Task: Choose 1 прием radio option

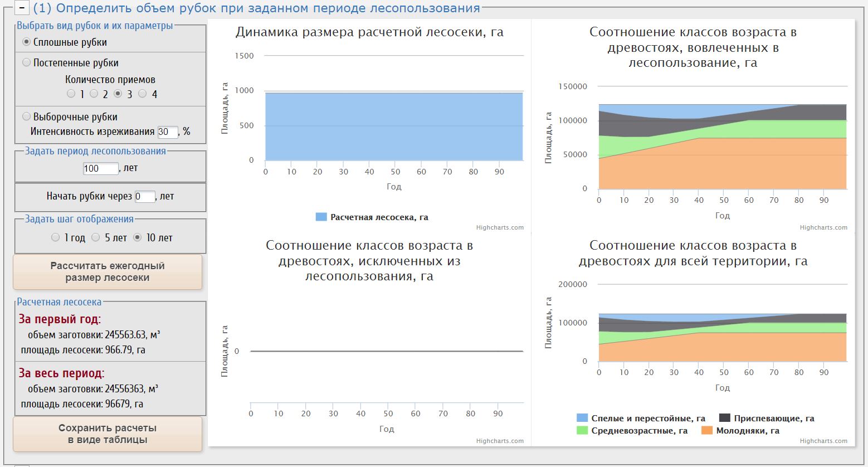Action: coord(71,94)
